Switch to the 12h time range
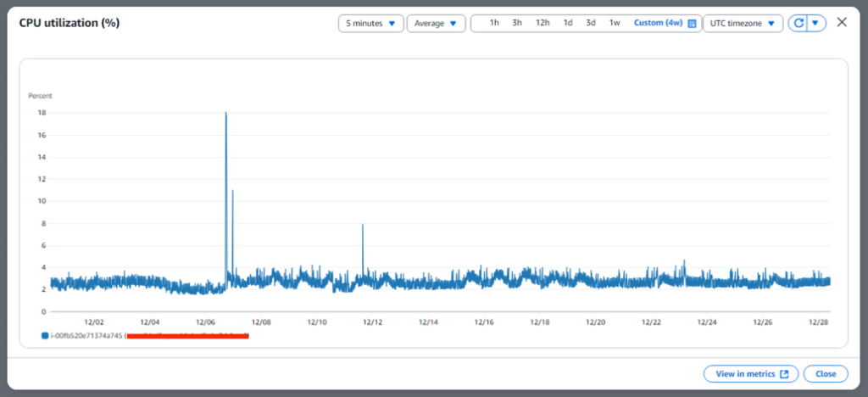The image size is (868, 397). pyautogui.click(x=542, y=23)
